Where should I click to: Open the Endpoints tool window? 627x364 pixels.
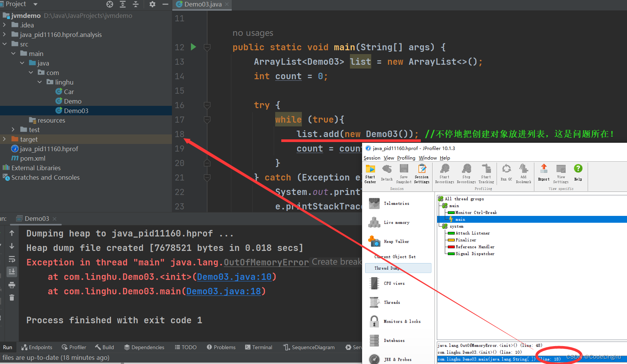(x=37, y=347)
